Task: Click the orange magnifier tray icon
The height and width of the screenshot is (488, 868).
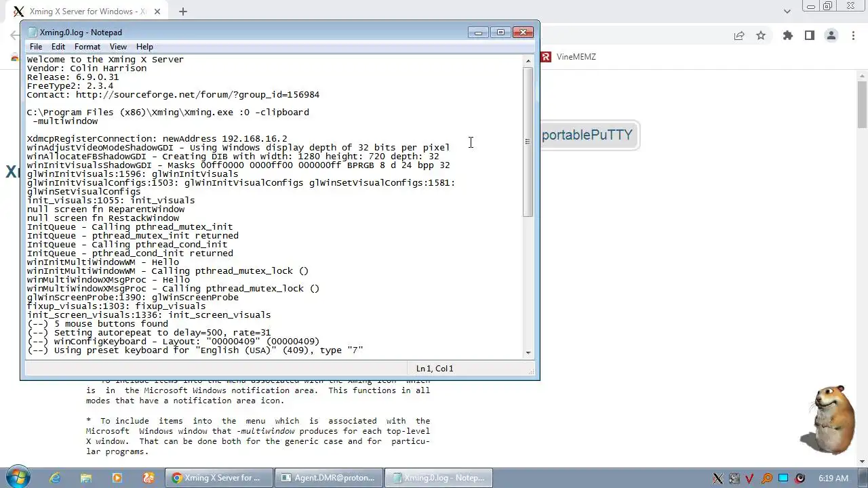Action: coord(766,479)
